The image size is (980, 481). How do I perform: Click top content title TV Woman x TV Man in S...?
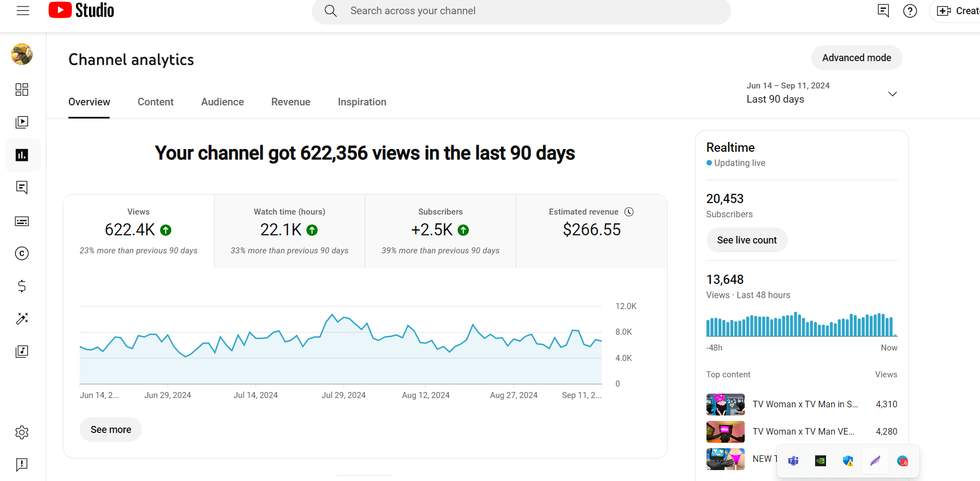805,405
